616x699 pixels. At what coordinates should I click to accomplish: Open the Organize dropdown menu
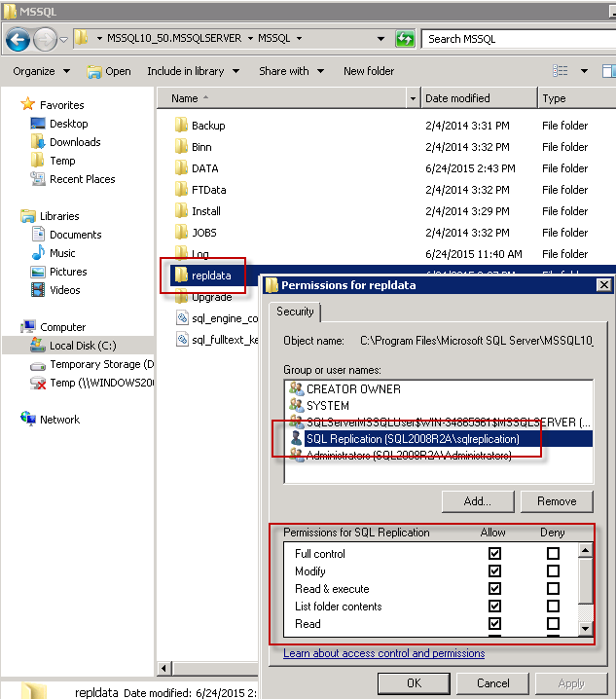click(42, 71)
